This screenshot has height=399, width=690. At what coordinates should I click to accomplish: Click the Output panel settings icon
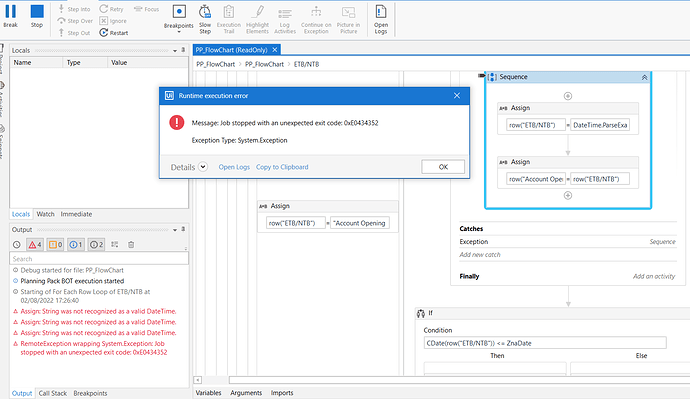point(114,245)
